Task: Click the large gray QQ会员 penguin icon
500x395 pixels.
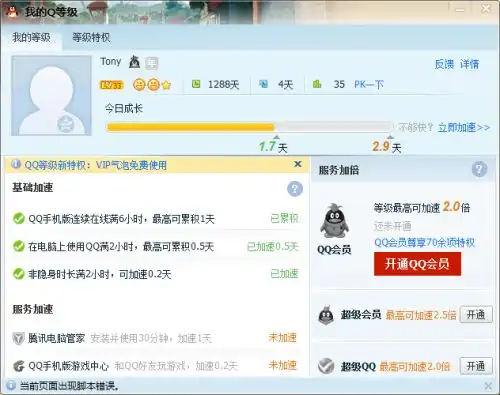Action: (x=334, y=221)
